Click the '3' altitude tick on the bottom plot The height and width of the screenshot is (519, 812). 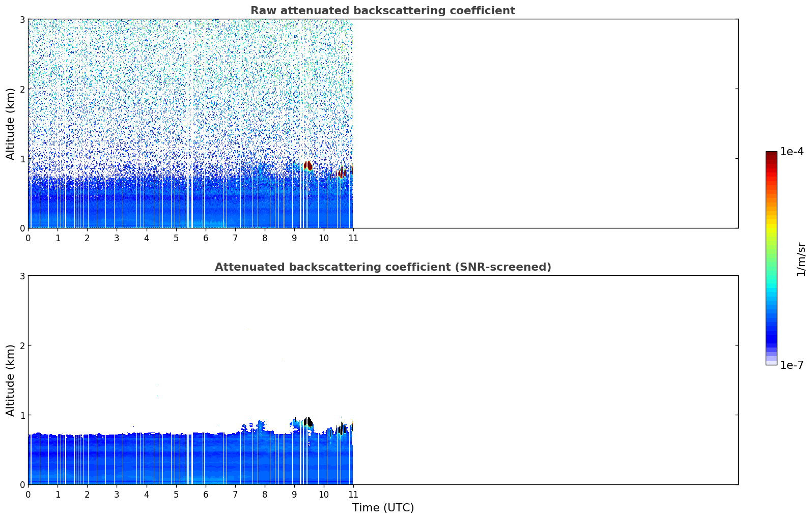[22, 276]
